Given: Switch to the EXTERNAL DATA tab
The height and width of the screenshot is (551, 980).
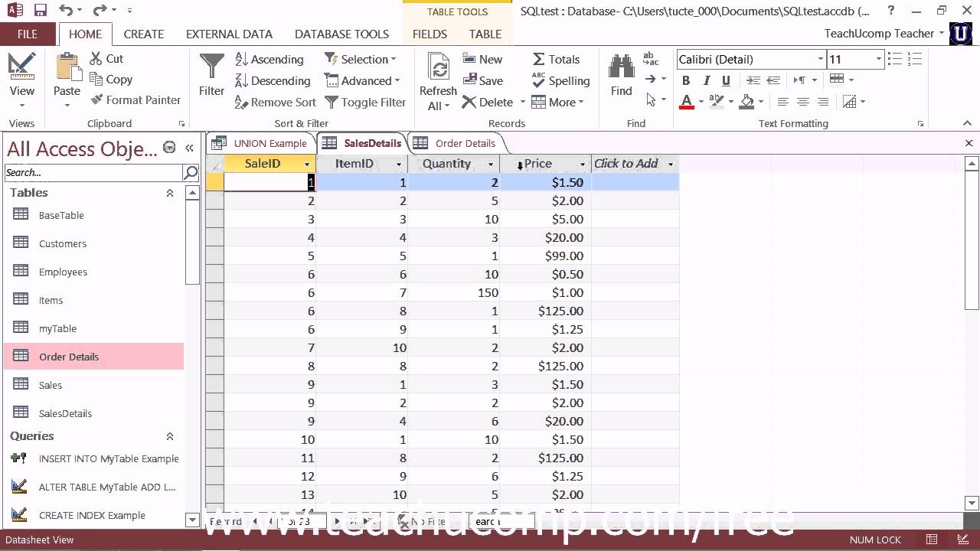Looking at the screenshot, I should click(x=229, y=34).
